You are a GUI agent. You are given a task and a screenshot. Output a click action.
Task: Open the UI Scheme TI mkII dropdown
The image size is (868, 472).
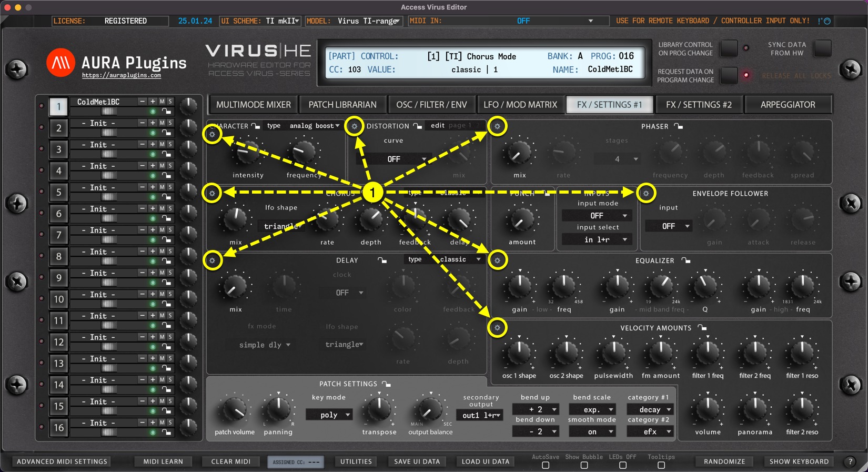point(260,21)
